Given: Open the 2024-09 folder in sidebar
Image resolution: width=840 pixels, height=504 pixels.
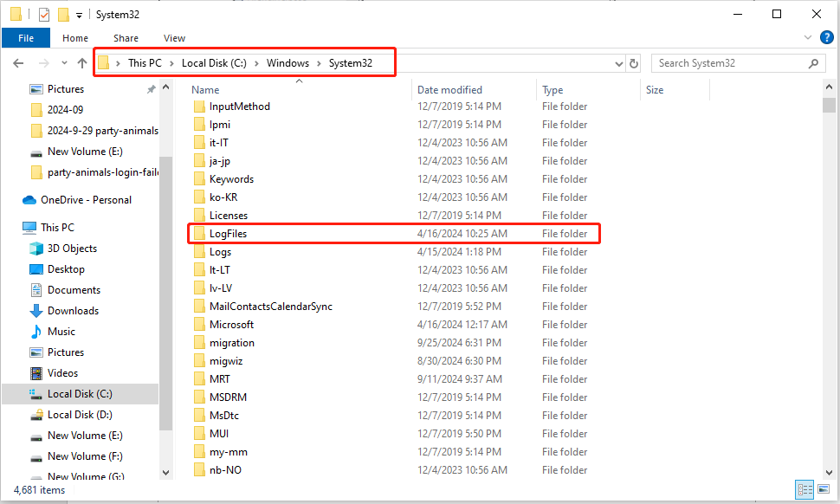Looking at the screenshot, I should 65,110.
